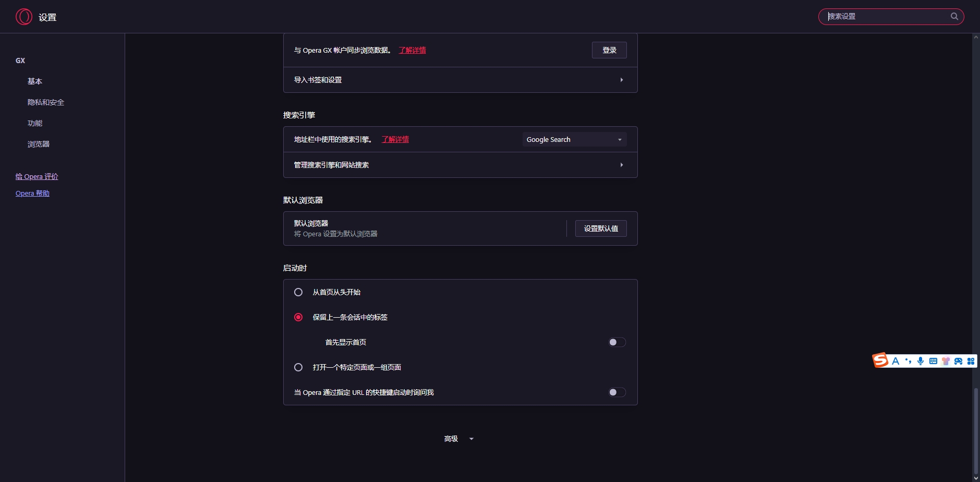The width and height of the screenshot is (980, 482).
Task: Click the Opera GX logo icon
Action: 24,17
